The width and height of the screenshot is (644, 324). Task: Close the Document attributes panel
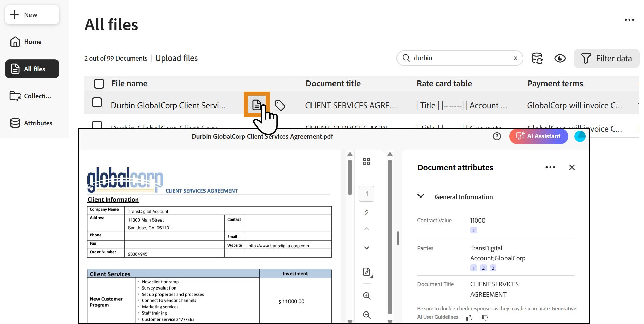pyautogui.click(x=572, y=167)
